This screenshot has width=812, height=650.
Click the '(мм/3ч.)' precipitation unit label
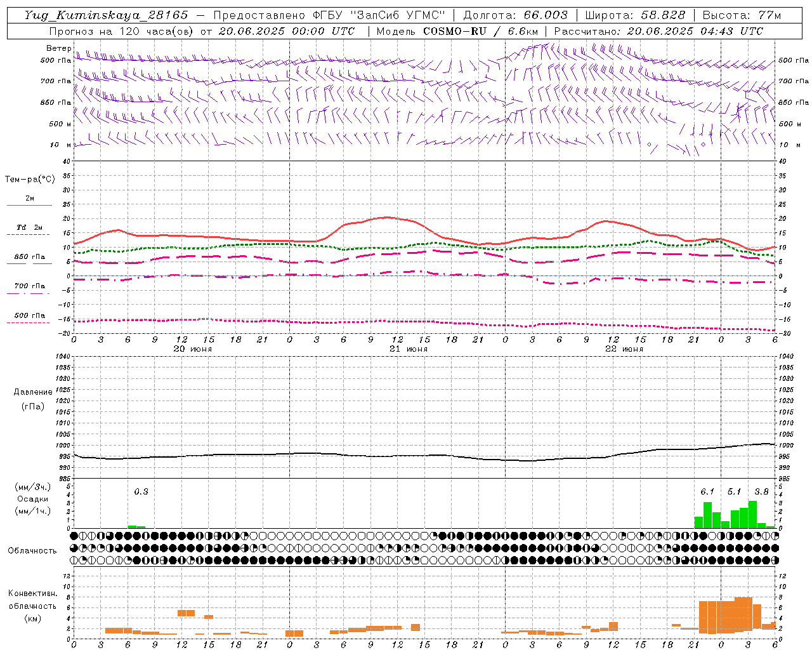(x=33, y=487)
